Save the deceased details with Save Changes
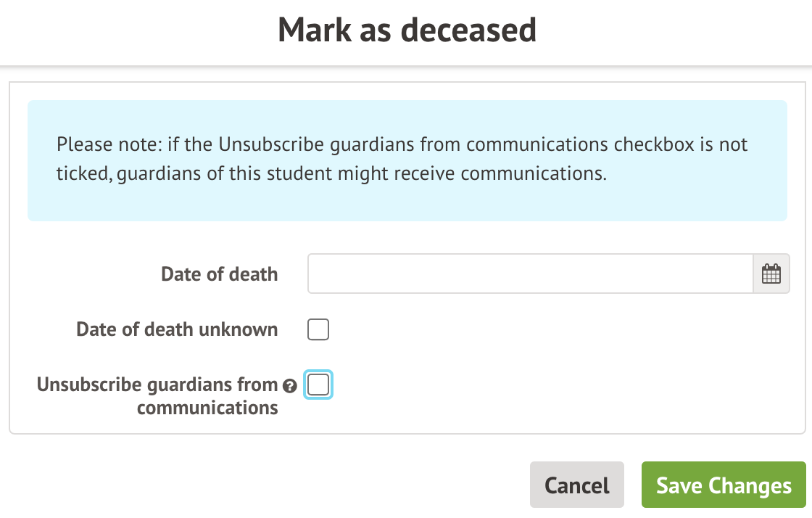 click(724, 485)
